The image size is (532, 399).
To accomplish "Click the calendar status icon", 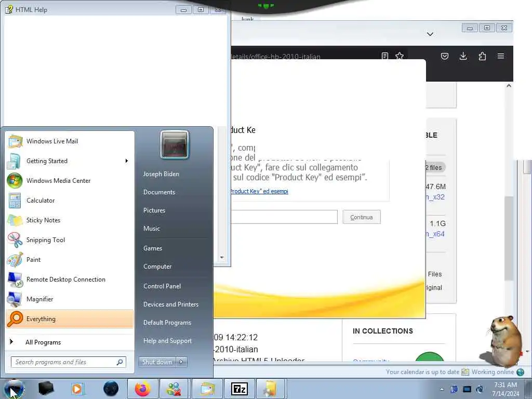I will coord(465,372).
